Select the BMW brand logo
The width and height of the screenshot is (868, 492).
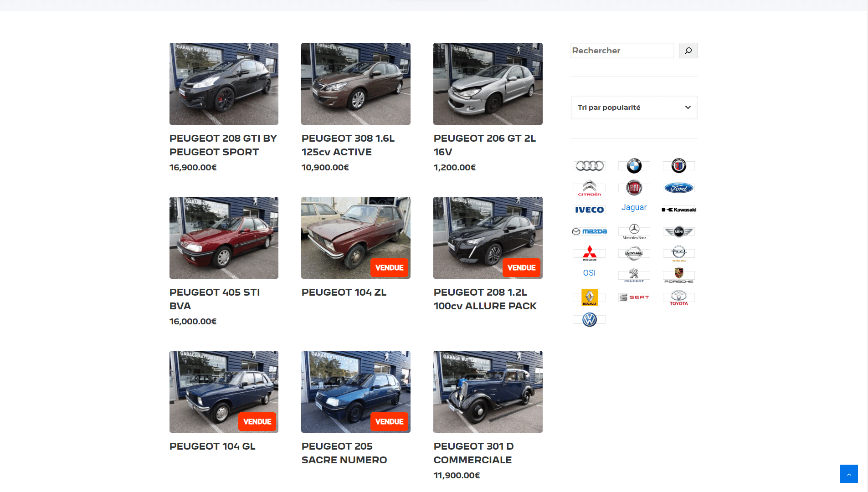[634, 166]
